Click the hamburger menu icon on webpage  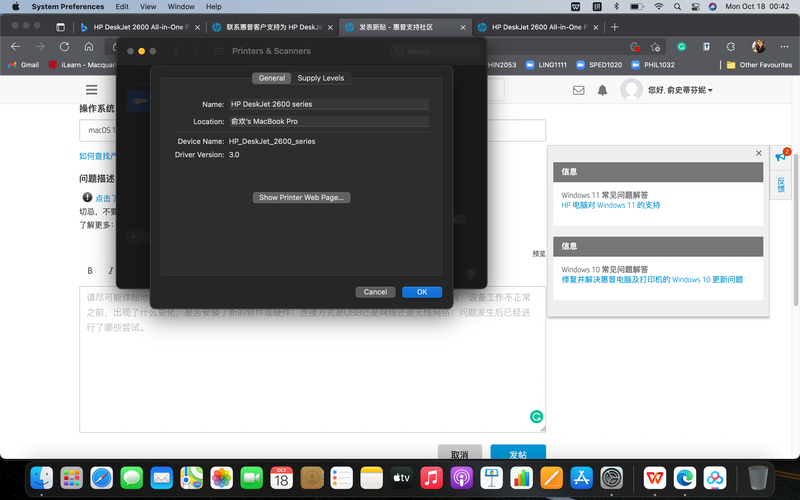91,90
